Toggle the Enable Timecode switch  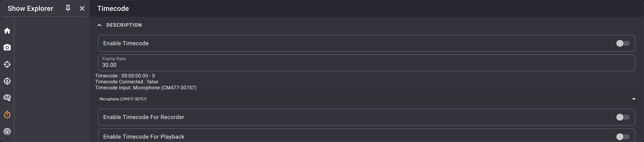click(622, 43)
